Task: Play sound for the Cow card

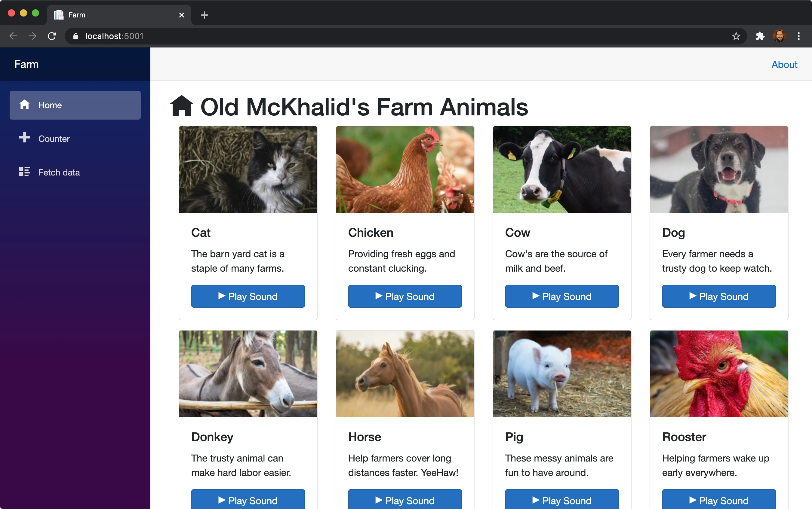Action: (561, 296)
